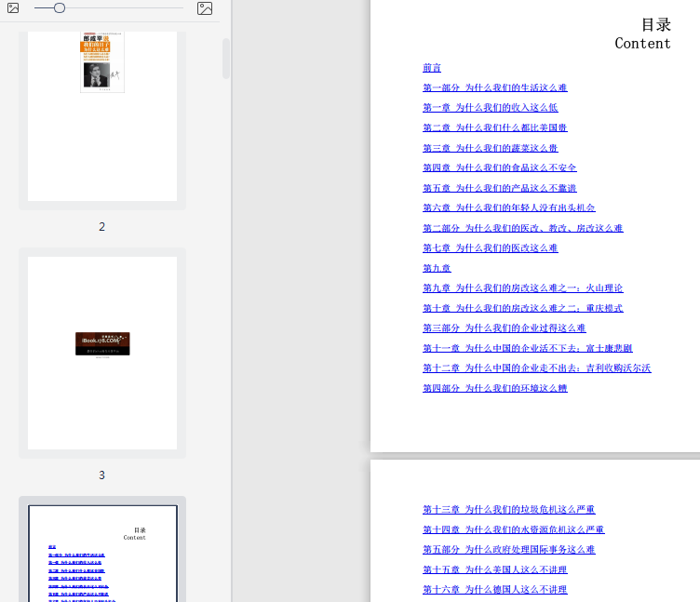This screenshot has height=602, width=700.
Task: Open 第三章 为什么我们的蔬菜这么贵 link
Action: coord(491,148)
